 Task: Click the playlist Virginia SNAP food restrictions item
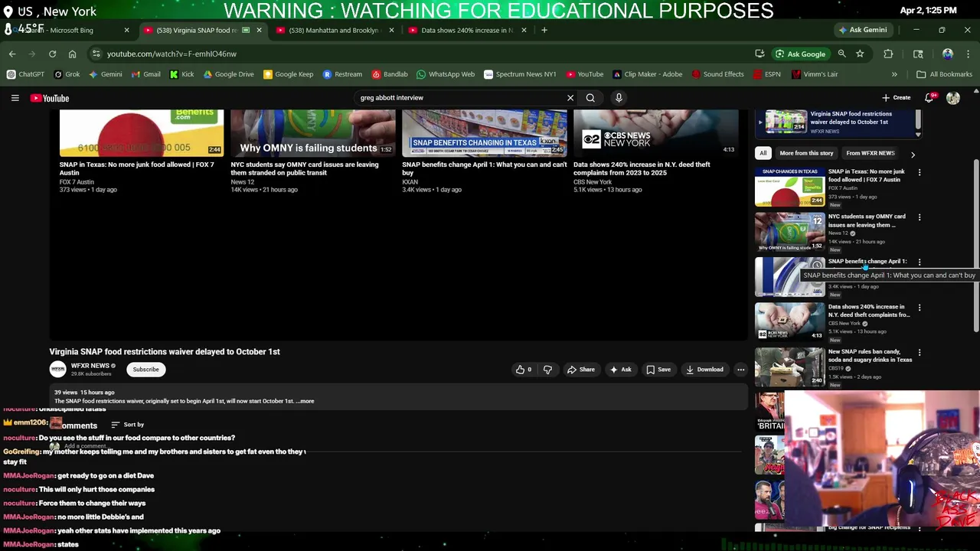(x=838, y=122)
